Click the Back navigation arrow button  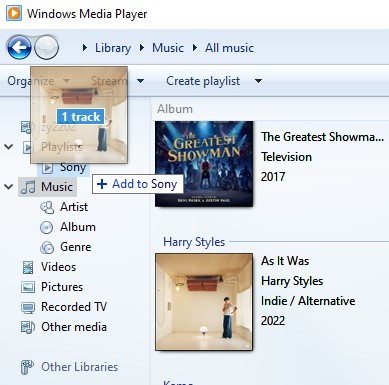pyautogui.click(x=19, y=47)
